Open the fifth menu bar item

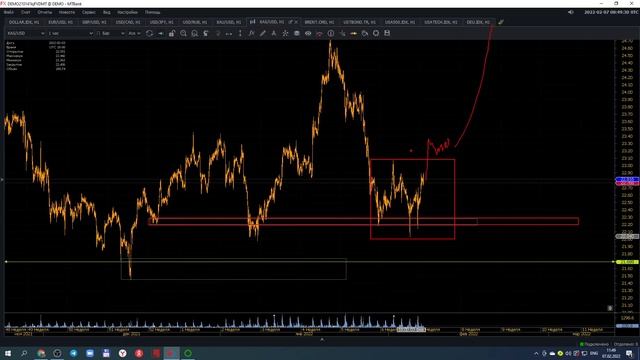click(x=89, y=12)
